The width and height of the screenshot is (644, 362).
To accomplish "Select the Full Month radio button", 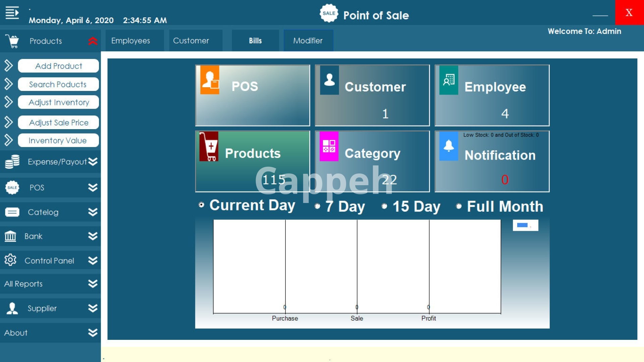I will point(459,206).
